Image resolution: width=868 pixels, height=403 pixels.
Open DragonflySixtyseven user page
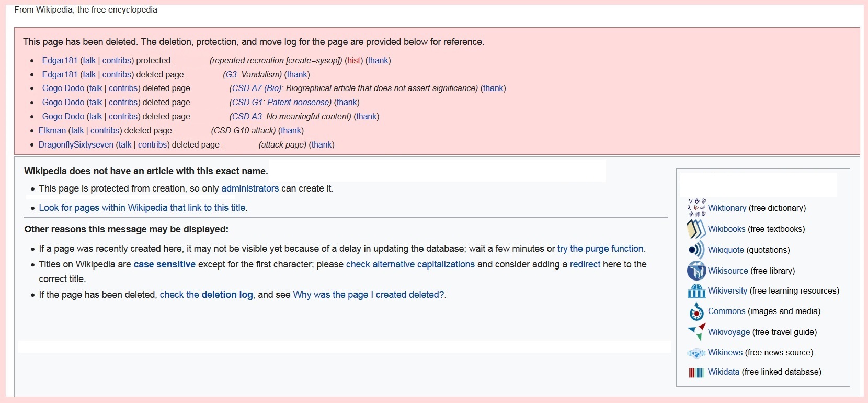coord(76,144)
